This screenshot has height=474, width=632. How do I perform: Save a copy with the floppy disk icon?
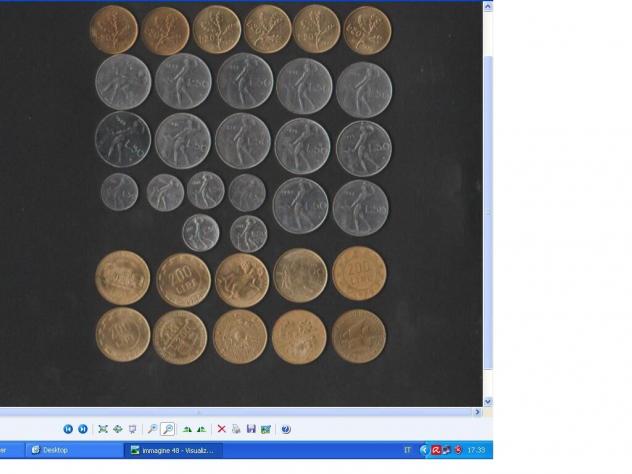(x=251, y=429)
